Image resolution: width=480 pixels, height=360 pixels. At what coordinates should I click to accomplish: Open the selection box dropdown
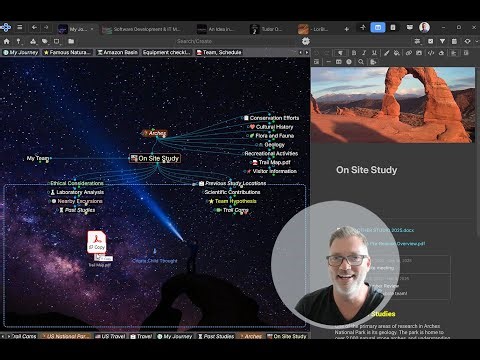[57, 41]
